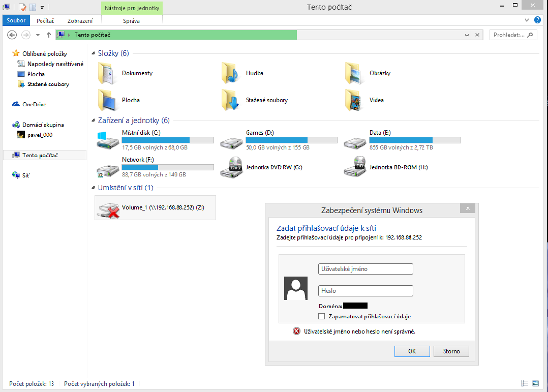Open the Počítač ribbon tab

(45, 21)
